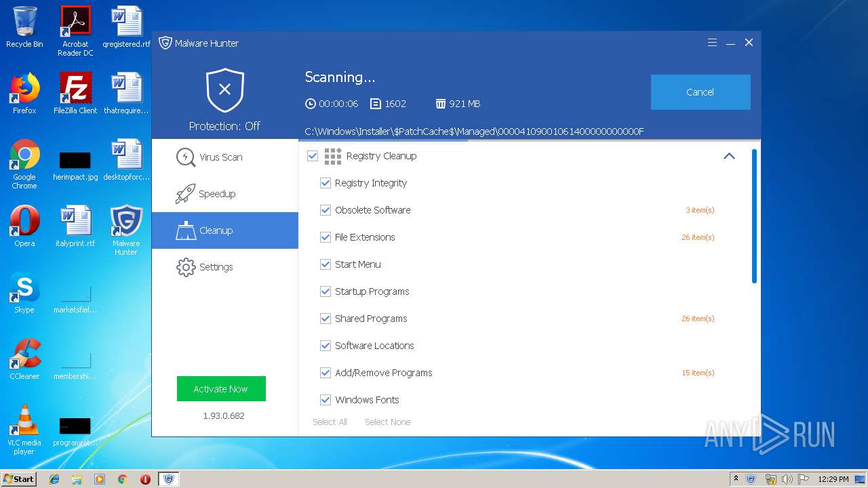Uncheck the Software Locations checkbox
This screenshot has width=868, height=488.
point(325,346)
